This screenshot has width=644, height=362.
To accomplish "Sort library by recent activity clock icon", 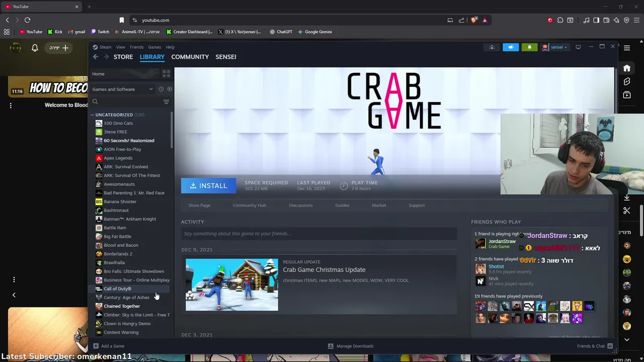I will click(161, 89).
